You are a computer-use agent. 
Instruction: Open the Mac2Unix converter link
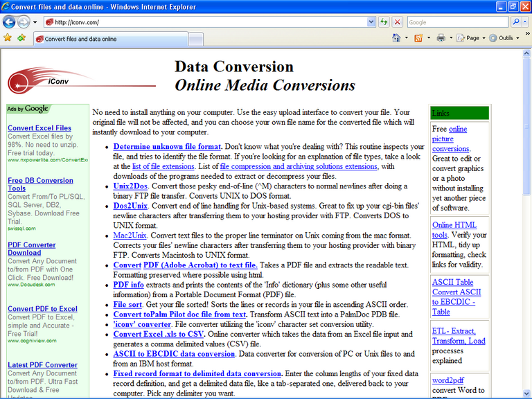tap(130, 235)
